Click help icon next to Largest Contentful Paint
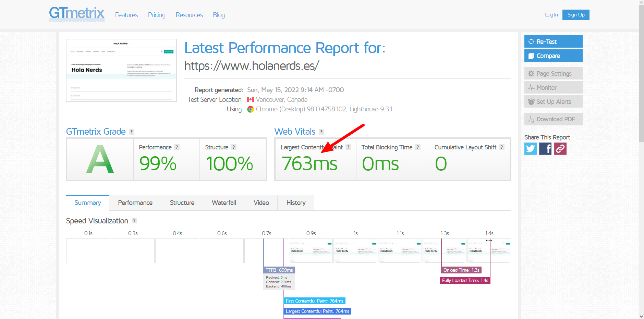644x319 pixels. tap(348, 147)
